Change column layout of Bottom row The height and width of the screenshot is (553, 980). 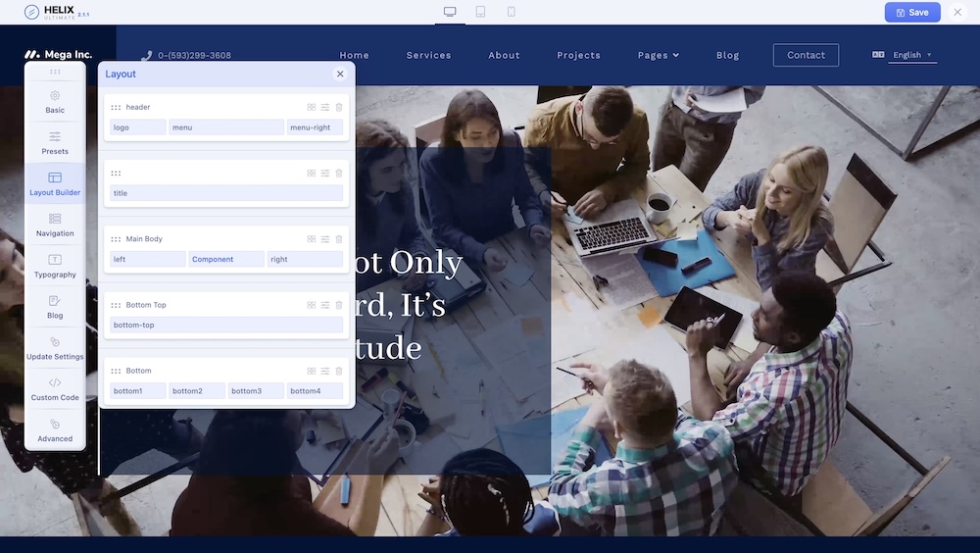point(312,371)
